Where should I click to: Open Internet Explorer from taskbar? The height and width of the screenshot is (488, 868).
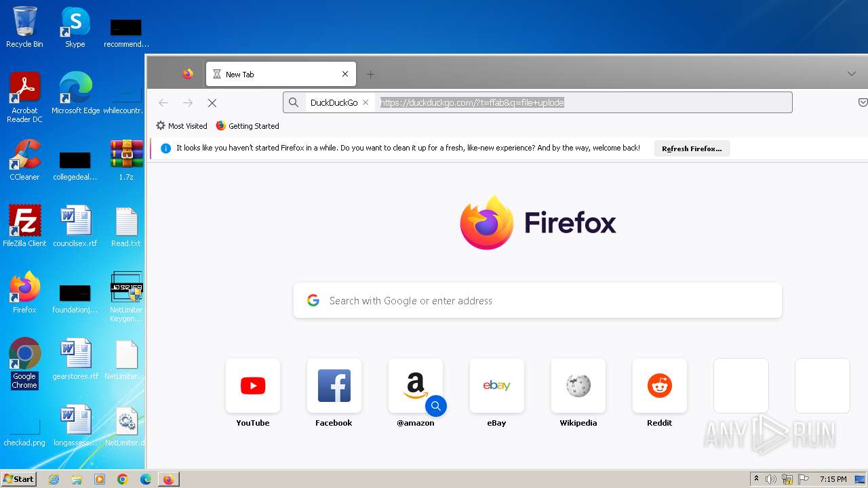tap(54, 479)
